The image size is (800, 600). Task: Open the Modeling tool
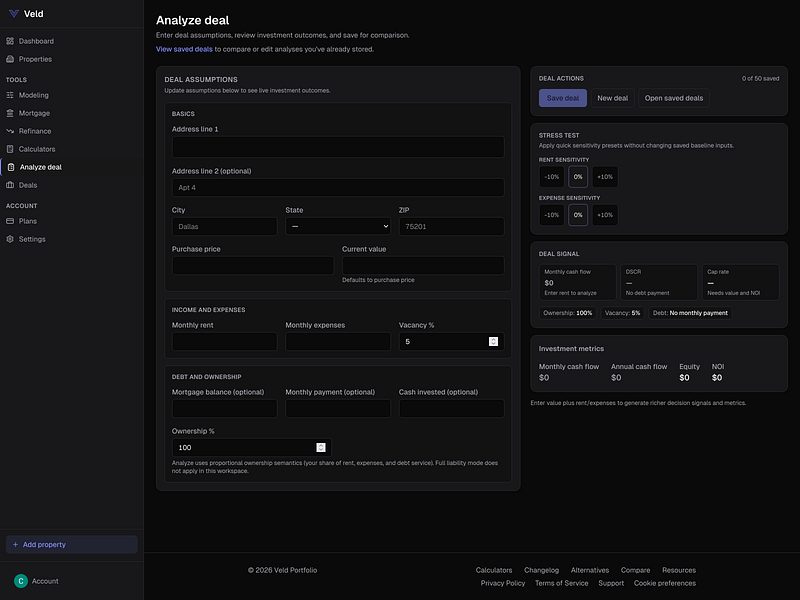(71, 95)
